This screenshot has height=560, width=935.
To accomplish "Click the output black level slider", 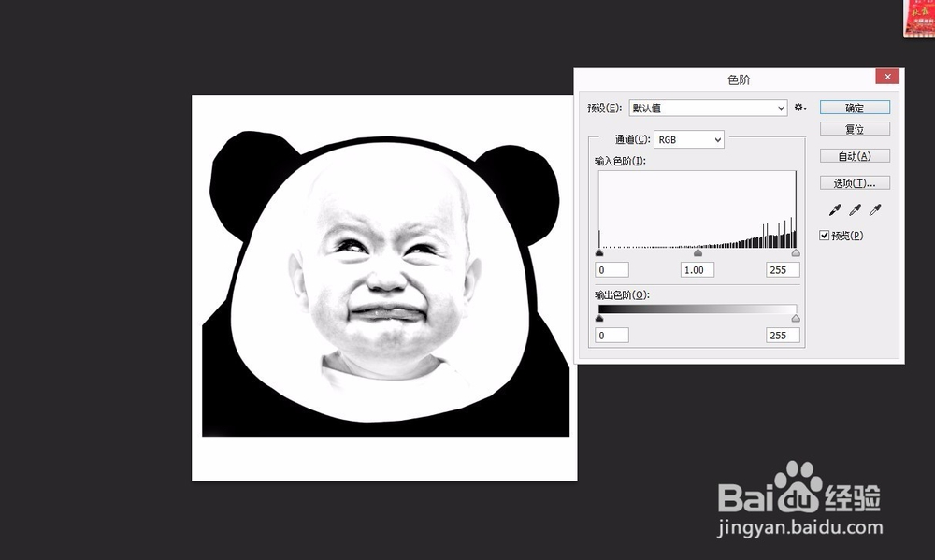I will [x=599, y=319].
